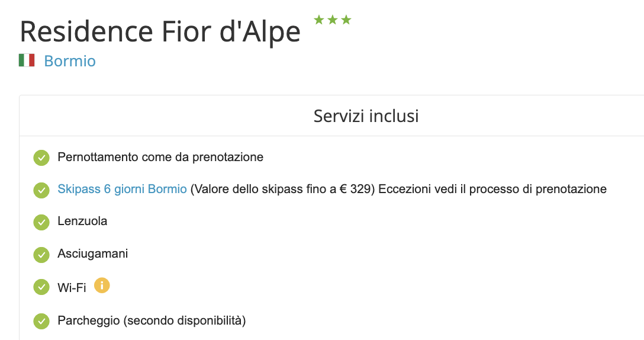
Task: Open the Bormio location link
Action: coord(70,61)
